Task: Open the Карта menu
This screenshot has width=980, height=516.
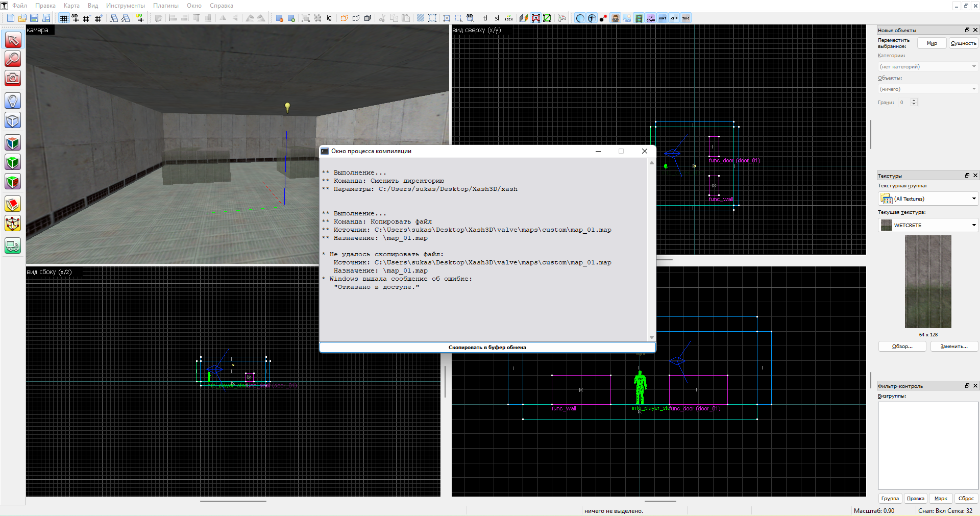Action: [x=71, y=6]
